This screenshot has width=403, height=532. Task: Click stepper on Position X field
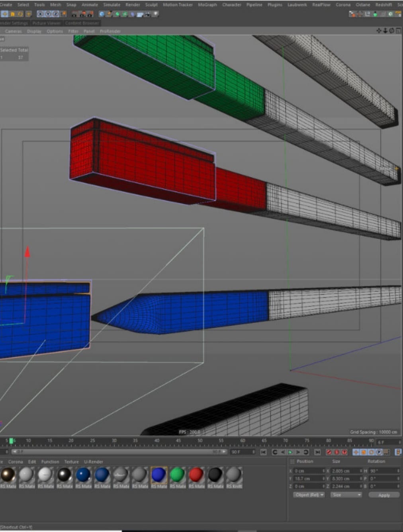[323, 471]
